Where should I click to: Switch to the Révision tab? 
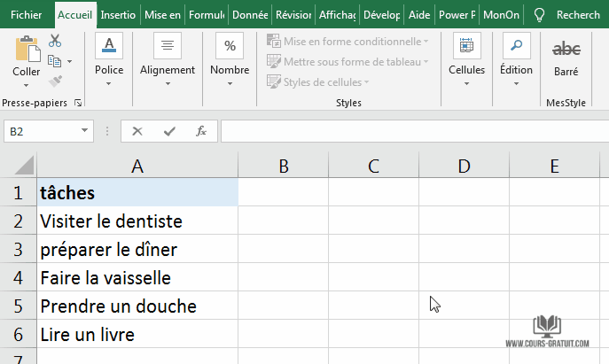[293, 15]
